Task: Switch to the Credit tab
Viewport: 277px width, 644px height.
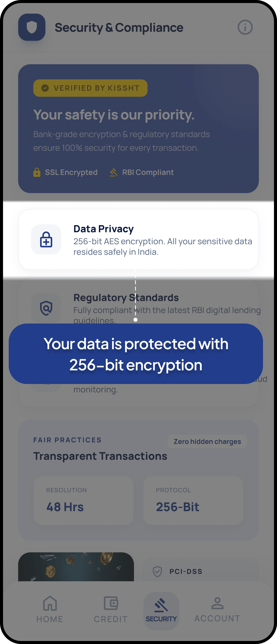Action: pyautogui.click(x=111, y=609)
